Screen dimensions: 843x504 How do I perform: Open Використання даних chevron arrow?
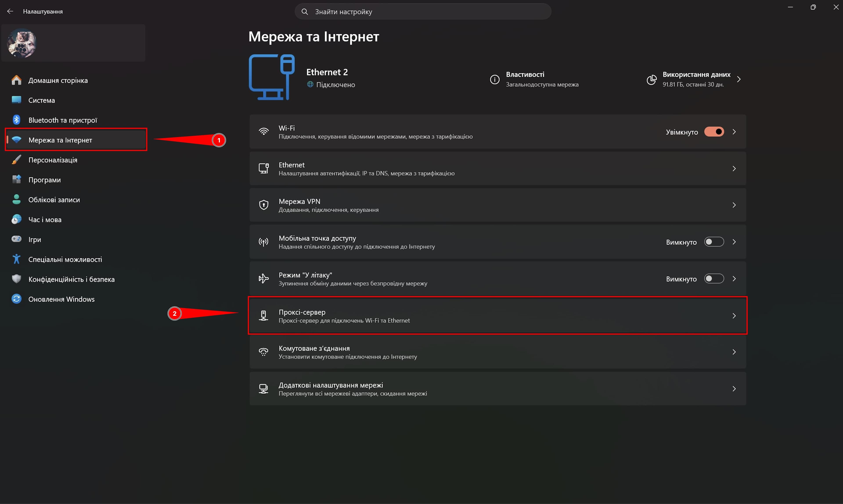pyautogui.click(x=739, y=79)
